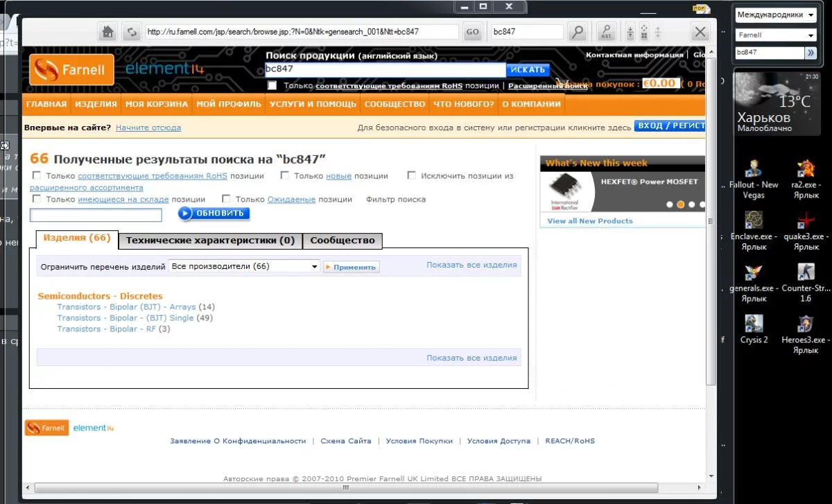Click the expand arrows icon right of grid icon
Viewport: 832px width, 504px height.
(x=657, y=32)
